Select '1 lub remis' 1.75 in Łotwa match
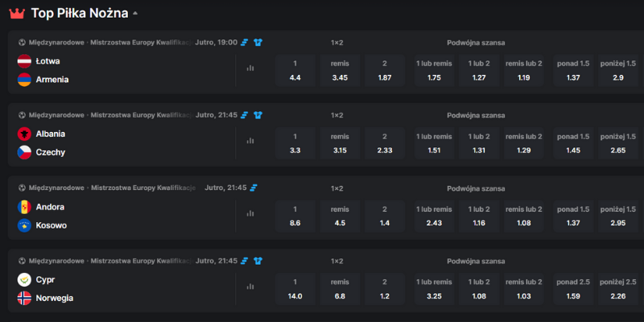 tap(435, 71)
